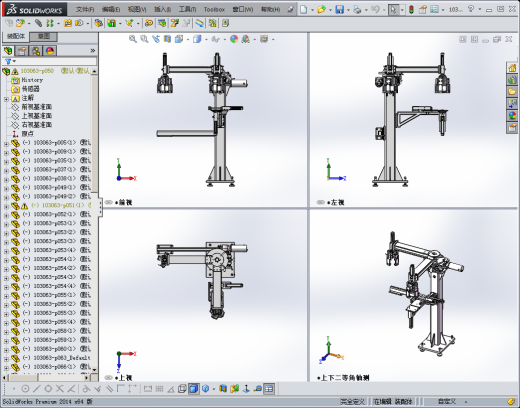520x408 pixels.
Task: Click the Edit Appearance color ball icon
Action: tap(234, 39)
